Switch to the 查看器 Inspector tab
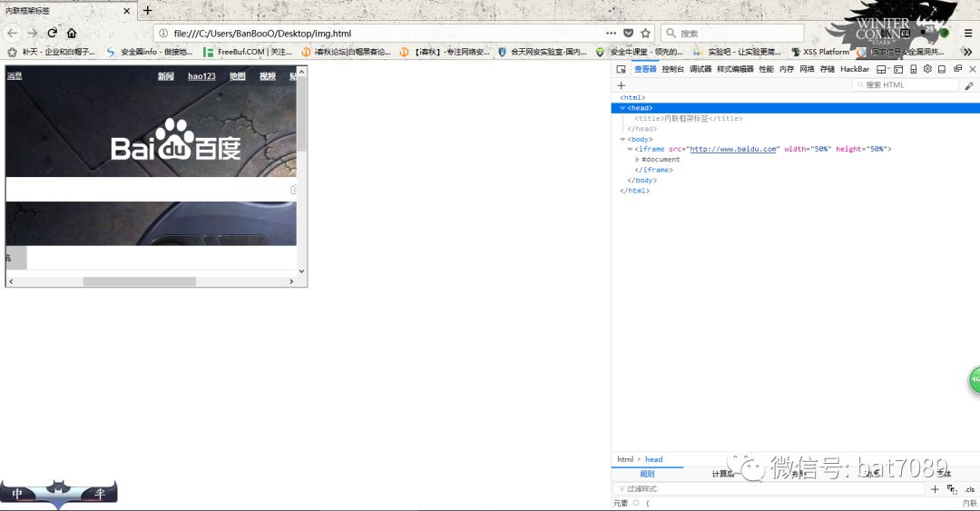The width and height of the screenshot is (980, 511). tap(646, 69)
